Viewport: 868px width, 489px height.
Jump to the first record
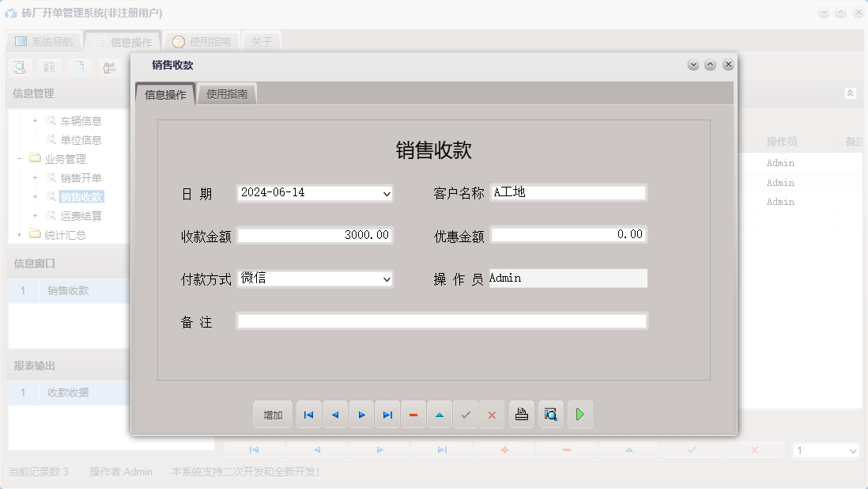pos(308,414)
